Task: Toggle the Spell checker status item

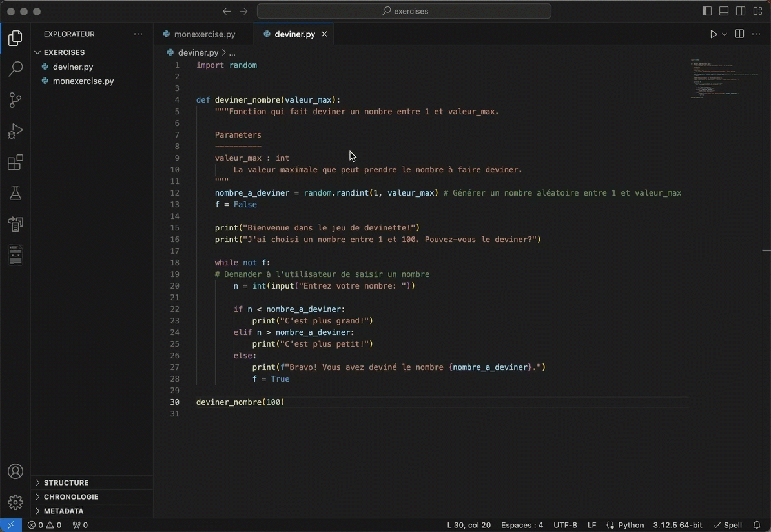Action: coord(728,525)
